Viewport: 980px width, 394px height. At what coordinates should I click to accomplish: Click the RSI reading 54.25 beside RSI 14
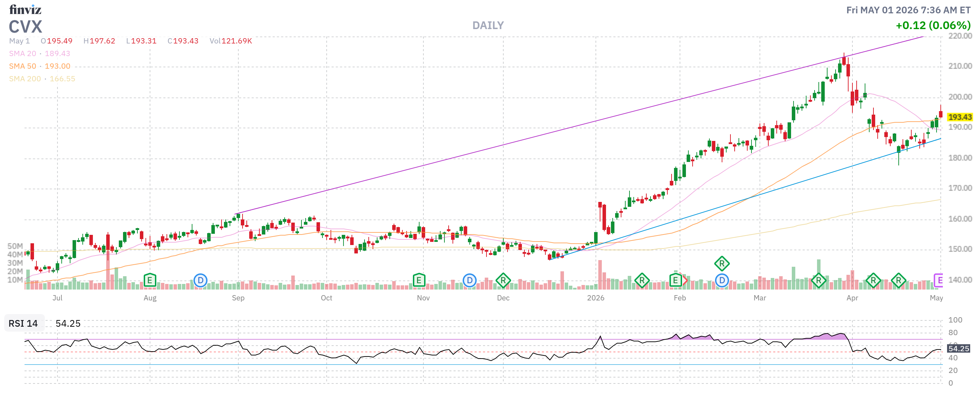(x=68, y=323)
